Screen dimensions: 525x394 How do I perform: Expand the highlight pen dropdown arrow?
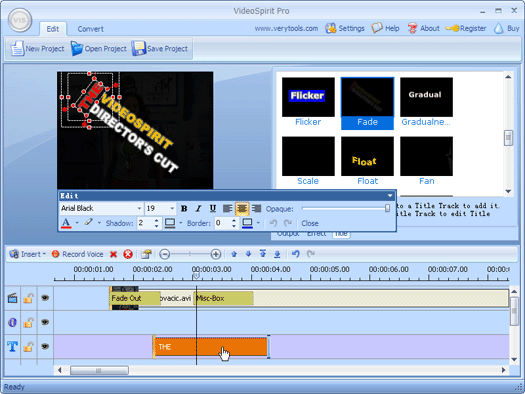[99, 223]
